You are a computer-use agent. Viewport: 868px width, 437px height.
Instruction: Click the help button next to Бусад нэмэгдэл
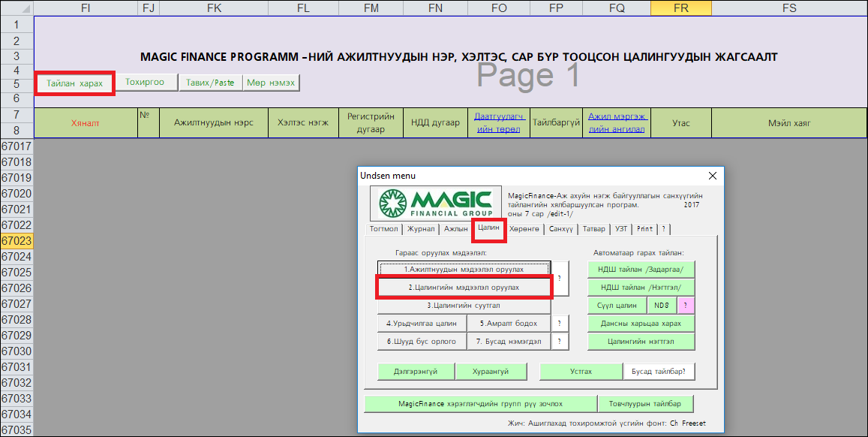click(559, 341)
